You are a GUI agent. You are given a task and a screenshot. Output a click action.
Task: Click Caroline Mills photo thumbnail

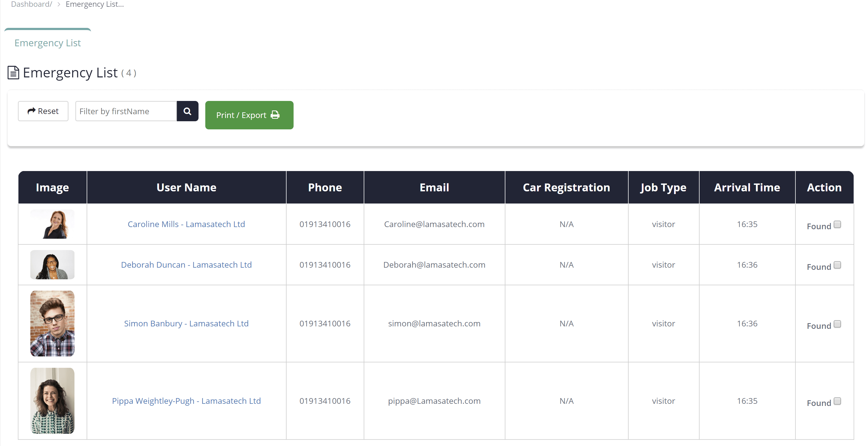point(52,224)
